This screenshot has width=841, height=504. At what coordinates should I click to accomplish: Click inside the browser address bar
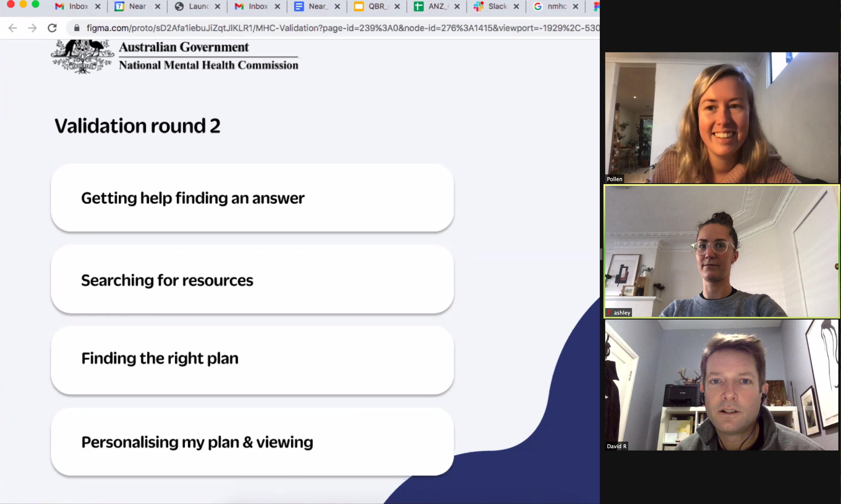tap(272, 28)
